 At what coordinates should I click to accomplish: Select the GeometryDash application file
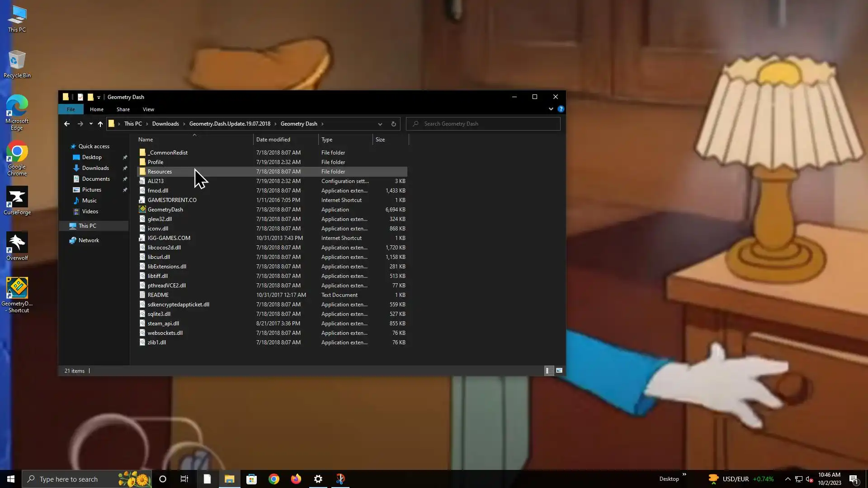coord(165,210)
